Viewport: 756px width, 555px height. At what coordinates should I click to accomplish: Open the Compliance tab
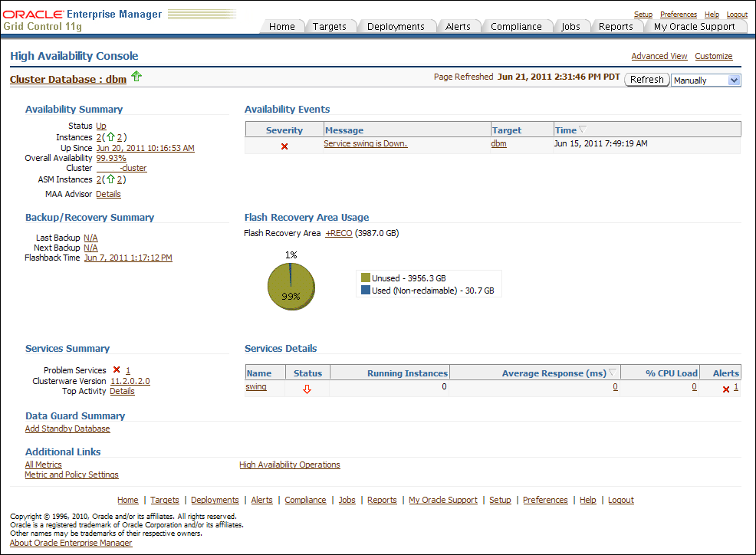tap(516, 26)
